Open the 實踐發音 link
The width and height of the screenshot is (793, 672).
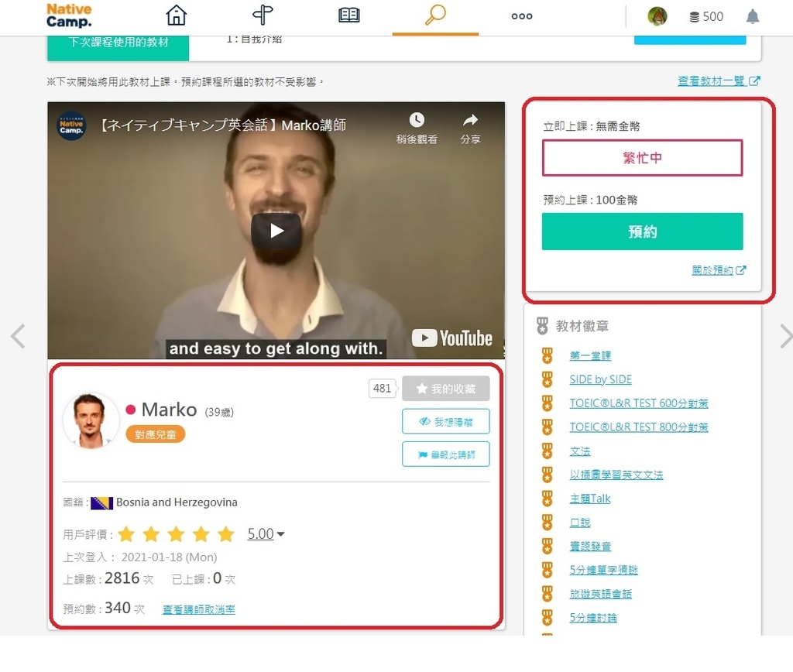tap(590, 546)
